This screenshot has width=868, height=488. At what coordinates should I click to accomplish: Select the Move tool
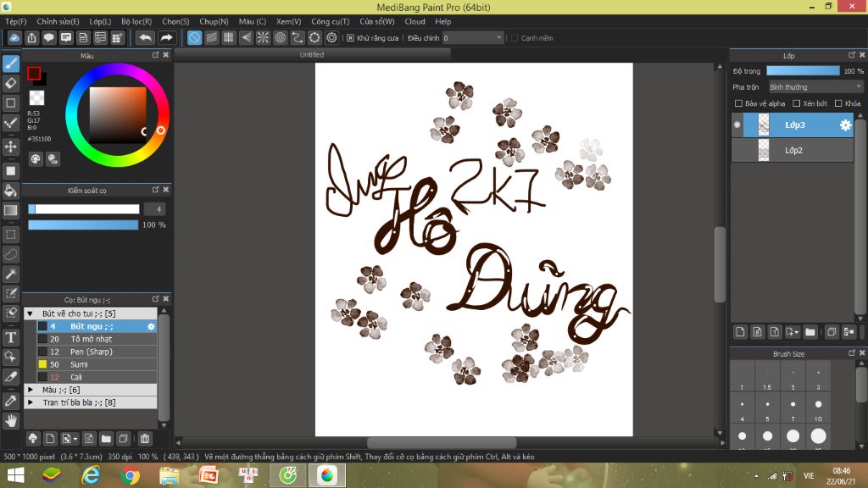click(x=10, y=147)
